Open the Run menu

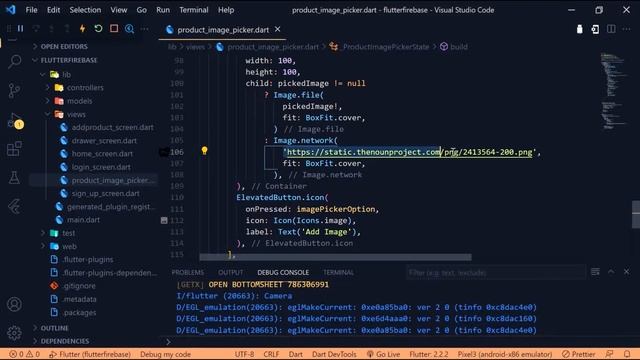163,10
